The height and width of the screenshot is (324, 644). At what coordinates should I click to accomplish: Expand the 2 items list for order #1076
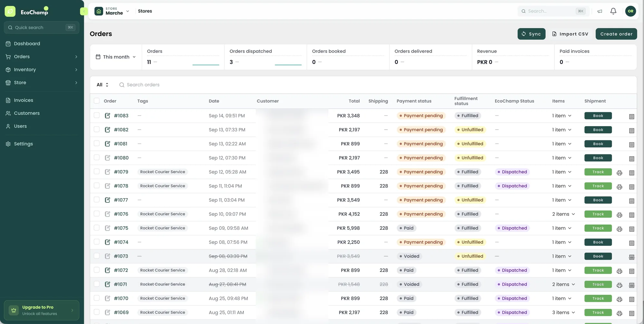(563, 214)
